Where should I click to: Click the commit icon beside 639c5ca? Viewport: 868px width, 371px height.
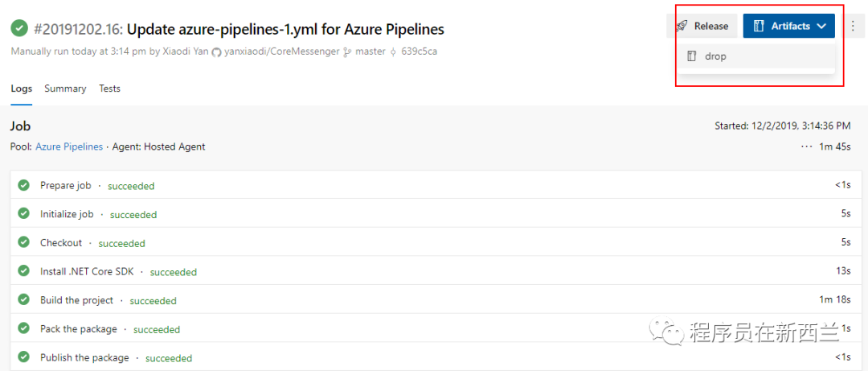pyautogui.click(x=393, y=52)
